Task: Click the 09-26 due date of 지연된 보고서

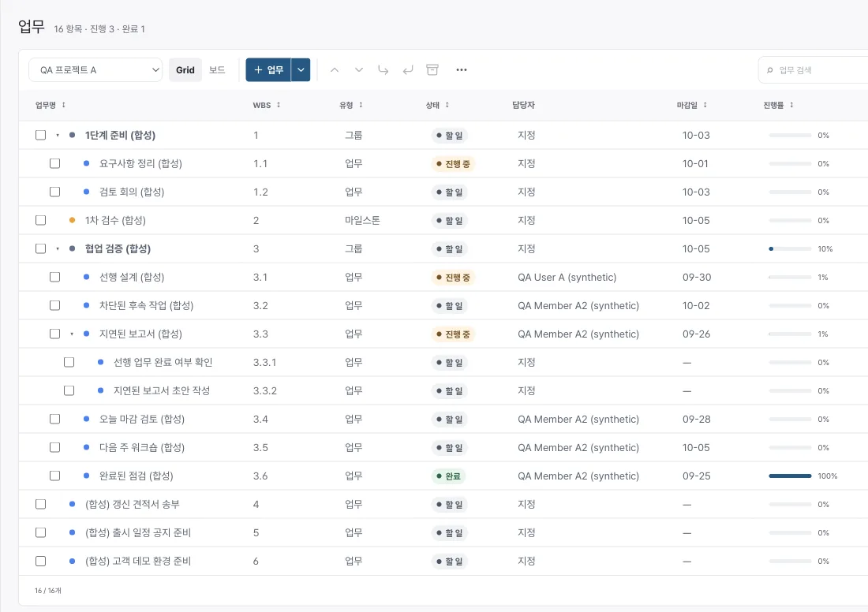Action: [x=697, y=334]
